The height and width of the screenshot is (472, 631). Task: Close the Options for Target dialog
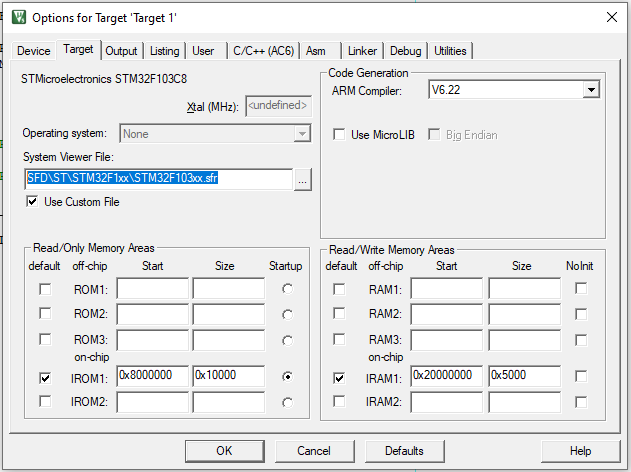[x=610, y=17]
